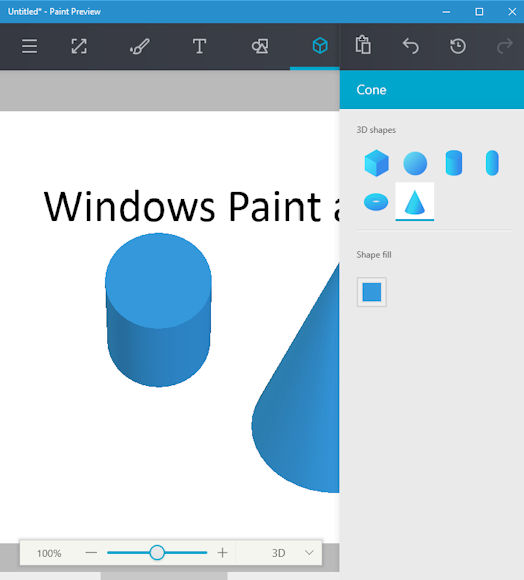
Task: Select the Text tool
Action: 199,46
